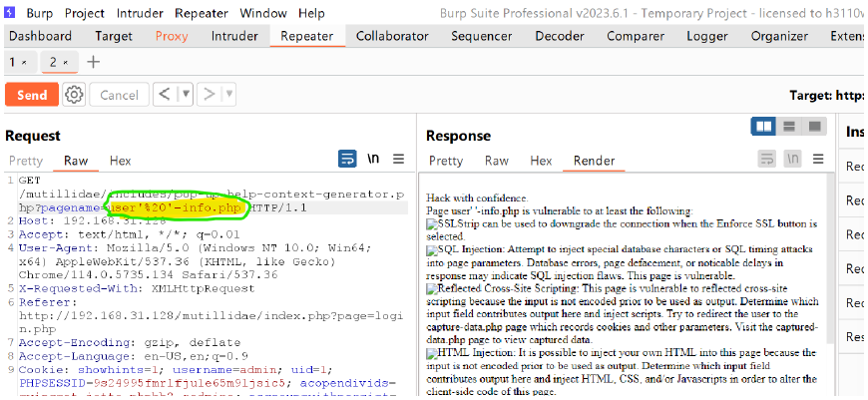Add a new Repeater tab with plus
The height and width of the screenshot is (400, 868).
(x=94, y=62)
